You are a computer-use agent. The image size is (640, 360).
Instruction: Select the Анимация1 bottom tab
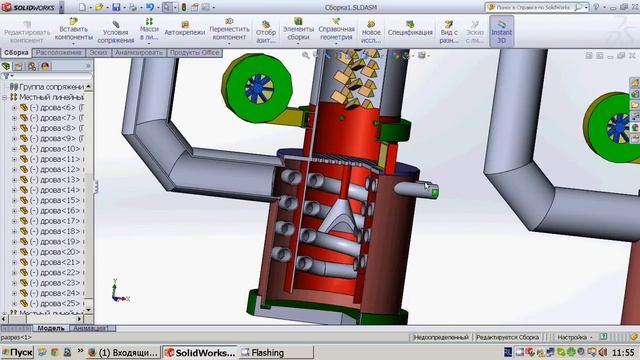[x=92, y=328]
